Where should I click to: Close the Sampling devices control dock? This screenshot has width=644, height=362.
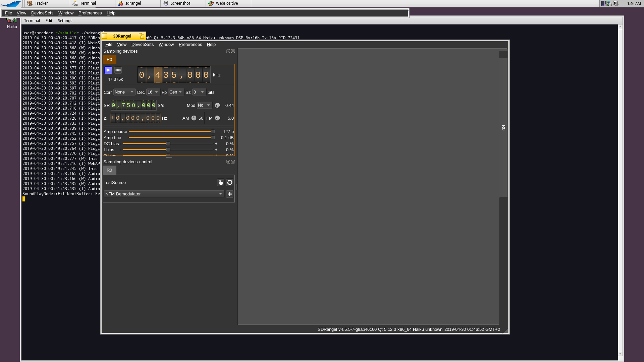(x=233, y=162)
